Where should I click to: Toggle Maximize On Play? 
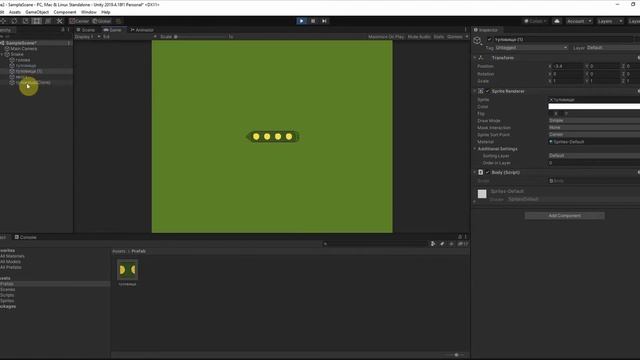pyautogui.click(x=386, y=37)
